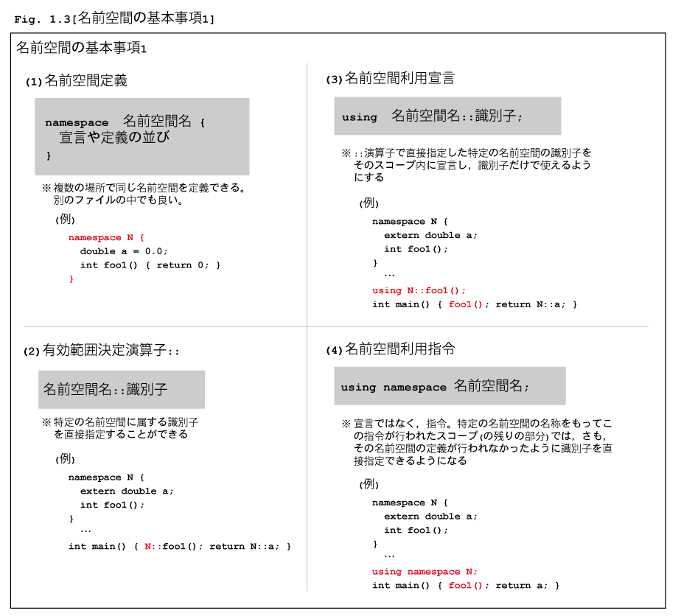Click the figure caption 'Fig. 1.3[名前空間の基本事項1]'

(114, 18)
